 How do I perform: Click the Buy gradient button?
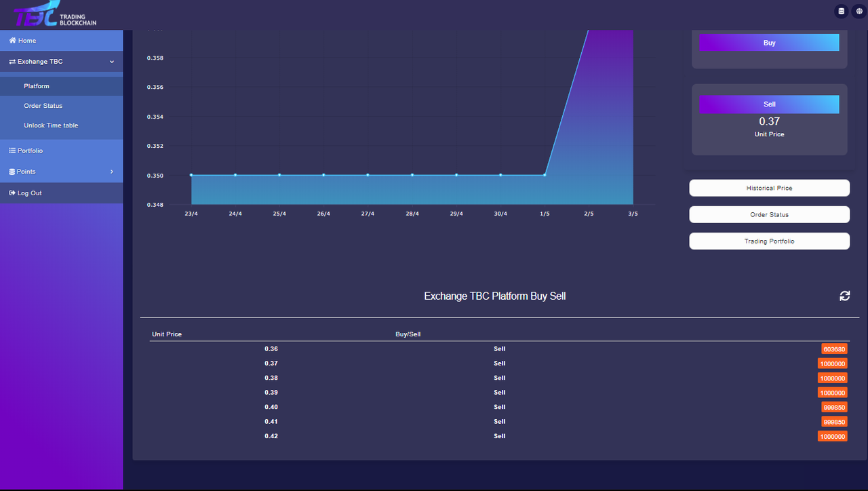[769, 43]
